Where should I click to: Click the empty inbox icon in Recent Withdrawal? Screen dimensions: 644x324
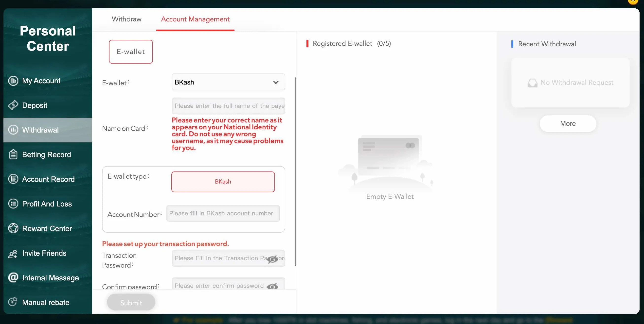532,83
